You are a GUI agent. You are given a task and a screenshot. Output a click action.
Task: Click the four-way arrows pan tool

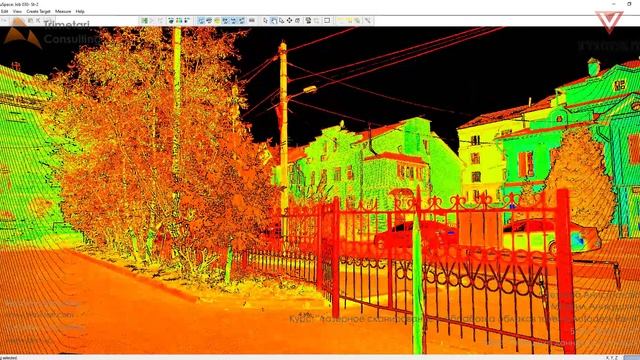[x=289, y=20]
